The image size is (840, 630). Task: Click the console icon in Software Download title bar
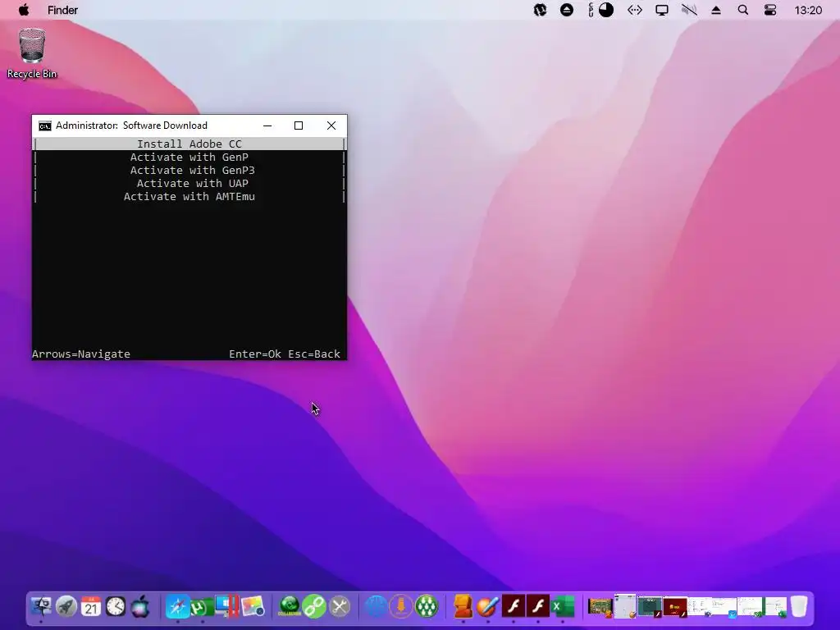pyautogui.click(x=45, y=126)
